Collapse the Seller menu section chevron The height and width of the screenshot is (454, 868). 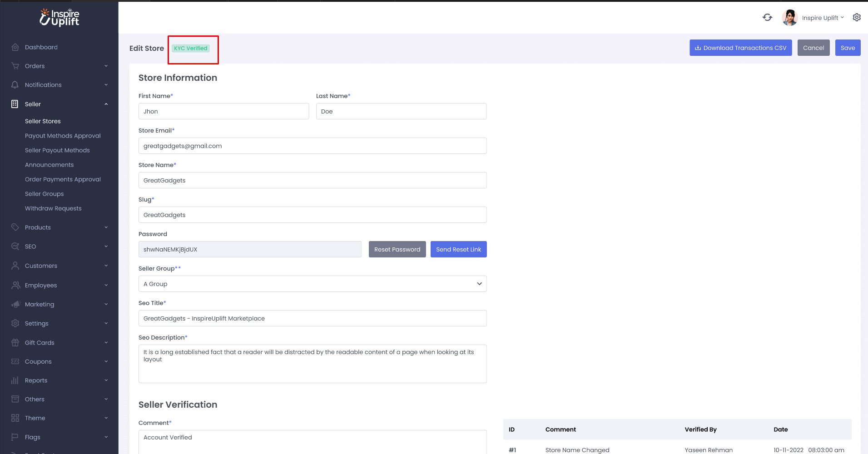click(x=106, y=104)
